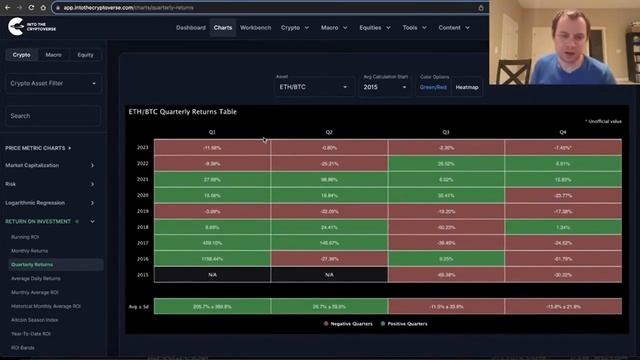Select Quarterly Returns in the sidebar
This screenshot has width=640, height=360.
56,264
